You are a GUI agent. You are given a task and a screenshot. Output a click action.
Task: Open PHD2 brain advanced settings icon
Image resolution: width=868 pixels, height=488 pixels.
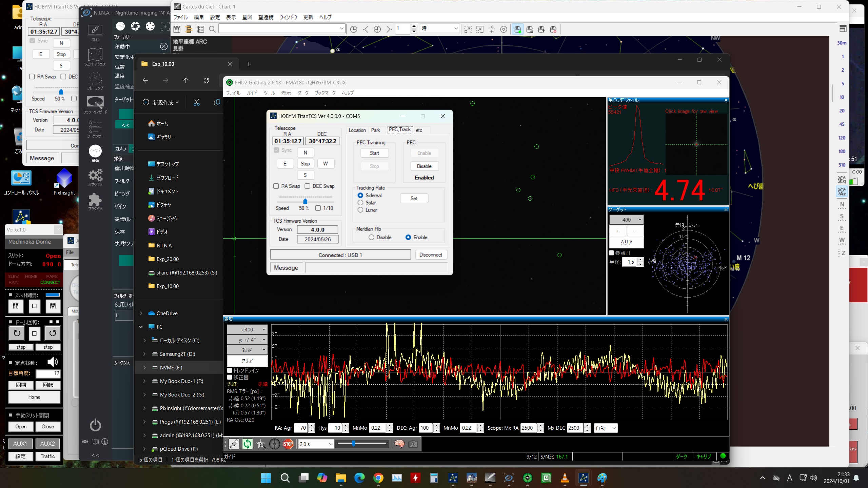tap(399, 444)
